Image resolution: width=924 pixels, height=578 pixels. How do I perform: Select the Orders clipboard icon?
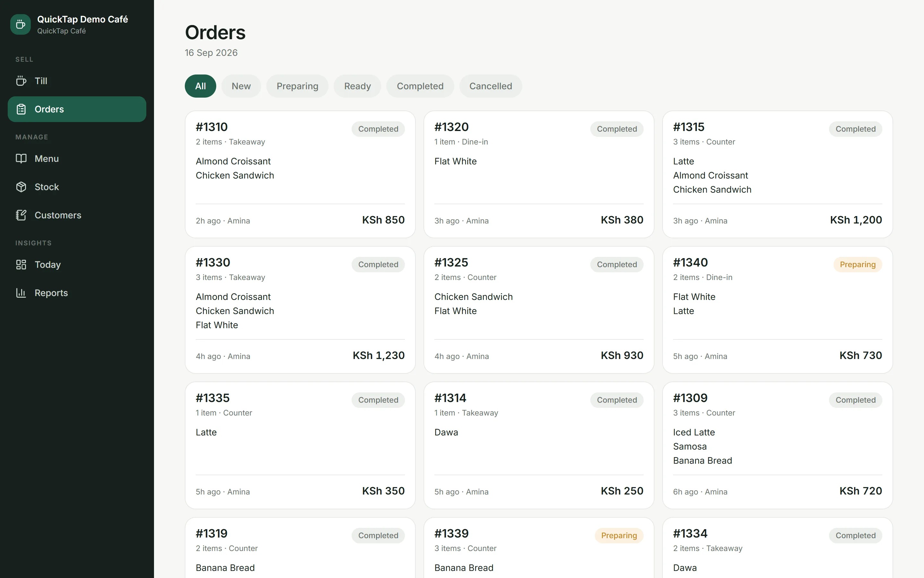pos(21,109)
